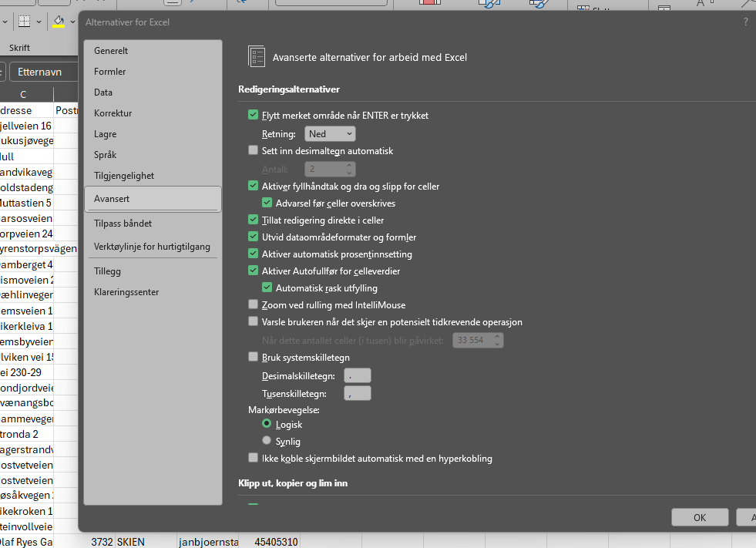Select Logisk cursor movement option

267,424
